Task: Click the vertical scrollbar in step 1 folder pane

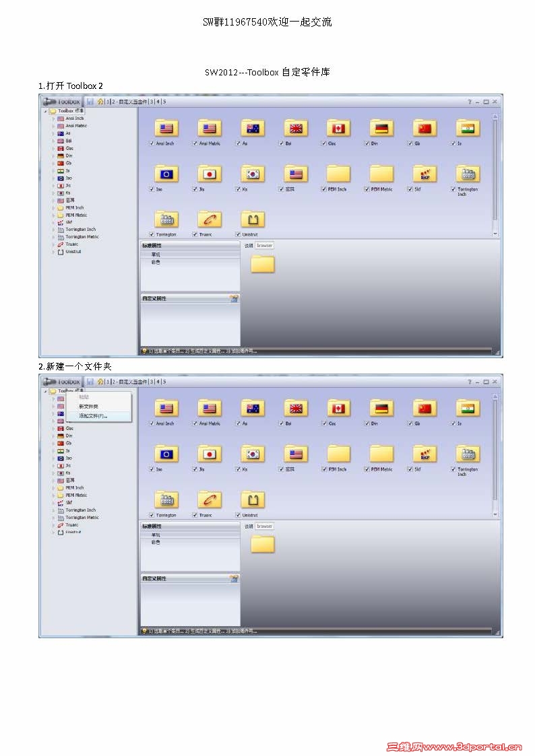Action: click(x=495, y=169)
